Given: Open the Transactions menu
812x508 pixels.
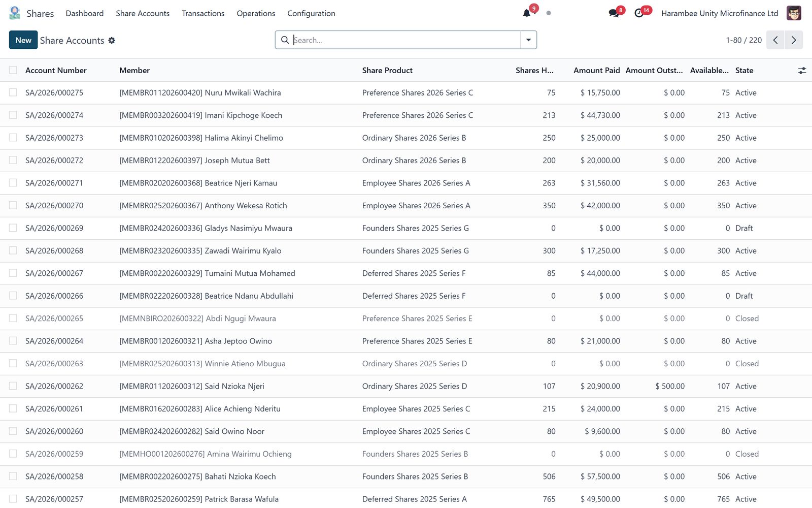Looking at the screenshot, I should (x=203, y=13).
